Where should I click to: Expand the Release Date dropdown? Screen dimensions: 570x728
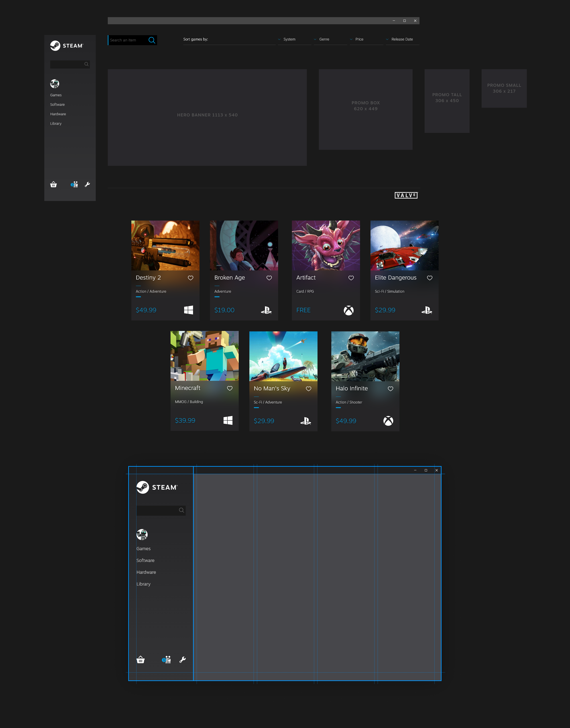[402, 39]
